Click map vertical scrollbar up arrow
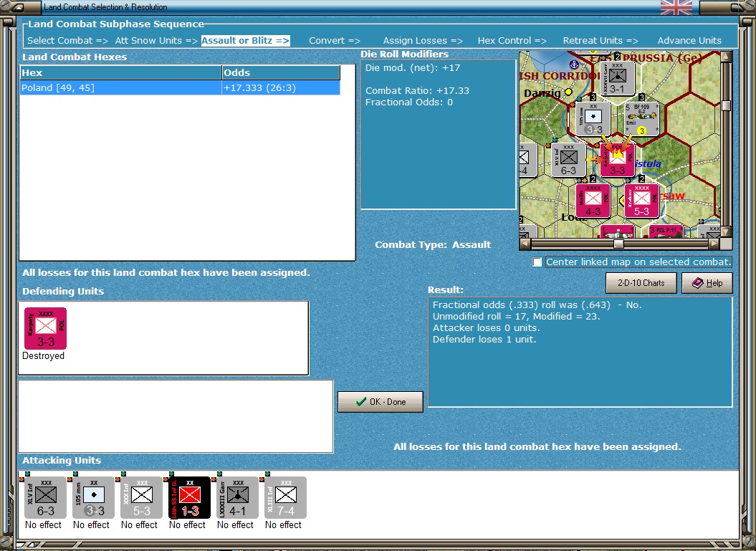The height and width of the screenshot is (551, 756). [727, 57]
